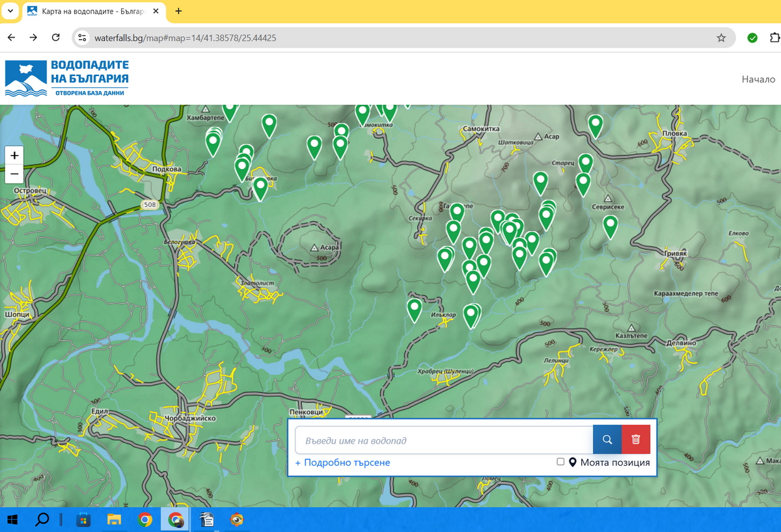Zoom out on the waterfall map

tap(14, 174)
